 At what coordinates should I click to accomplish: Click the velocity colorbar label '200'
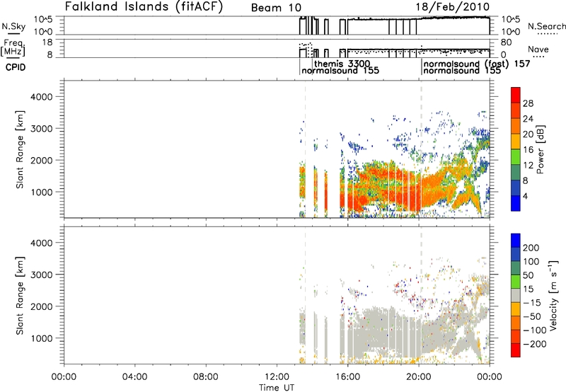pyautogui.click(x=531, y=248)
